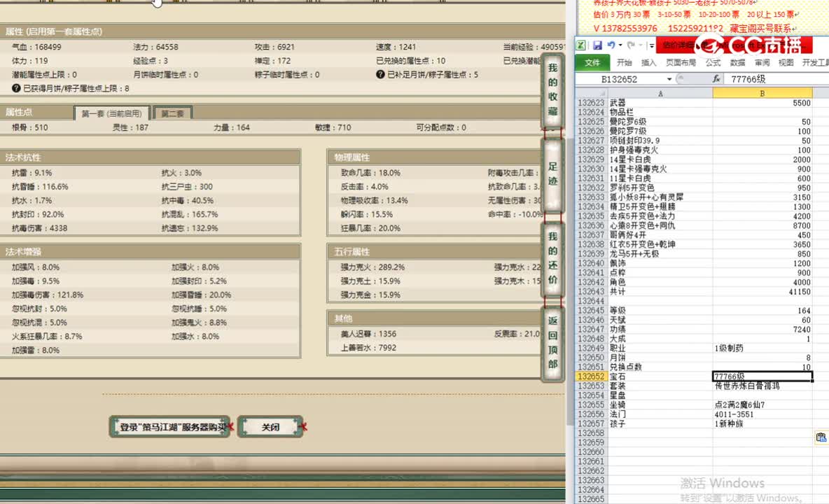Click the cell labeled 武器
Viewport: 829px width, 504px height.
pyautogui.click(x=660, y=103)
